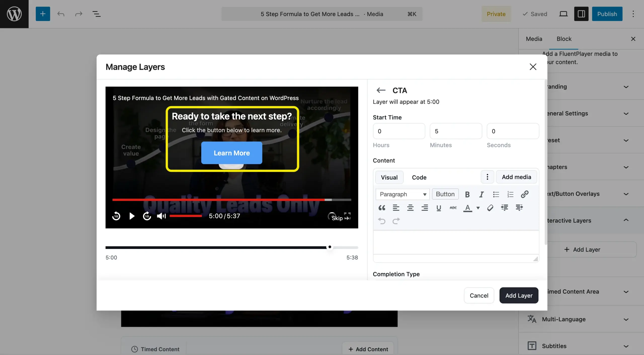
Task: Click undo in the content editor toolbar
Action: (x=382, y=221)
